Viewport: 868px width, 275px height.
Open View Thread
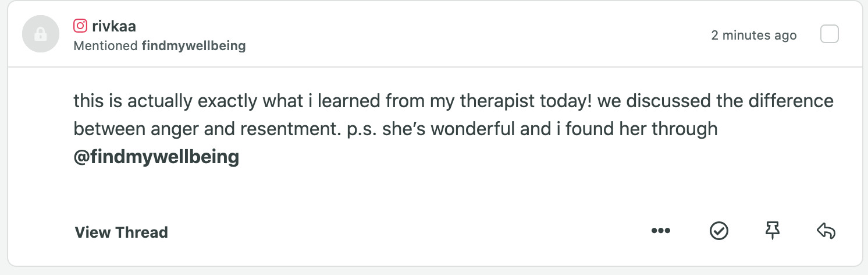click(x=121, y=232)
